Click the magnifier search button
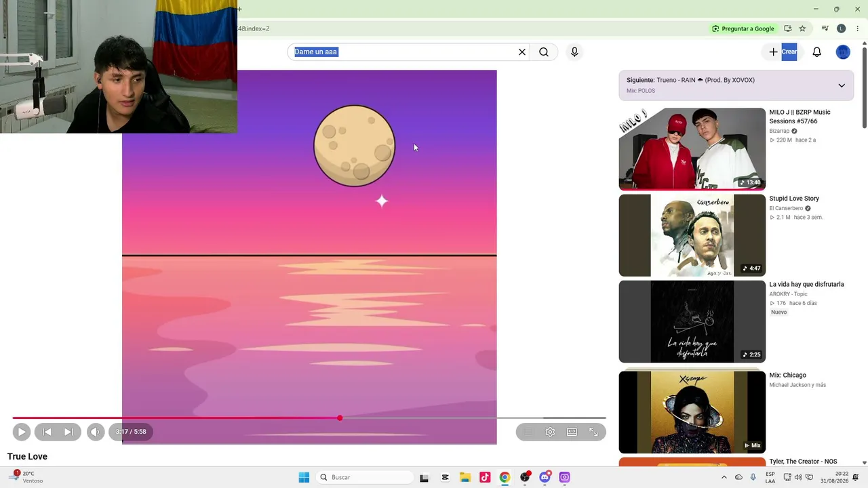This screenshot has width=868, height=488. (544, 52)
